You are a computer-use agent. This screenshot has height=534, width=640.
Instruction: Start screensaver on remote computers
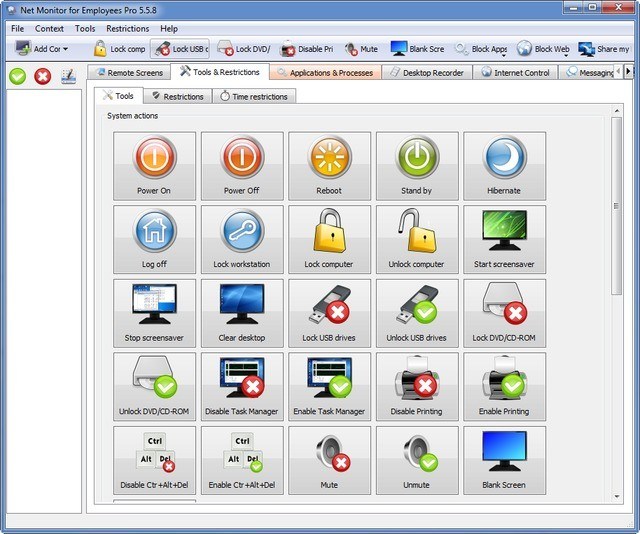505,239
